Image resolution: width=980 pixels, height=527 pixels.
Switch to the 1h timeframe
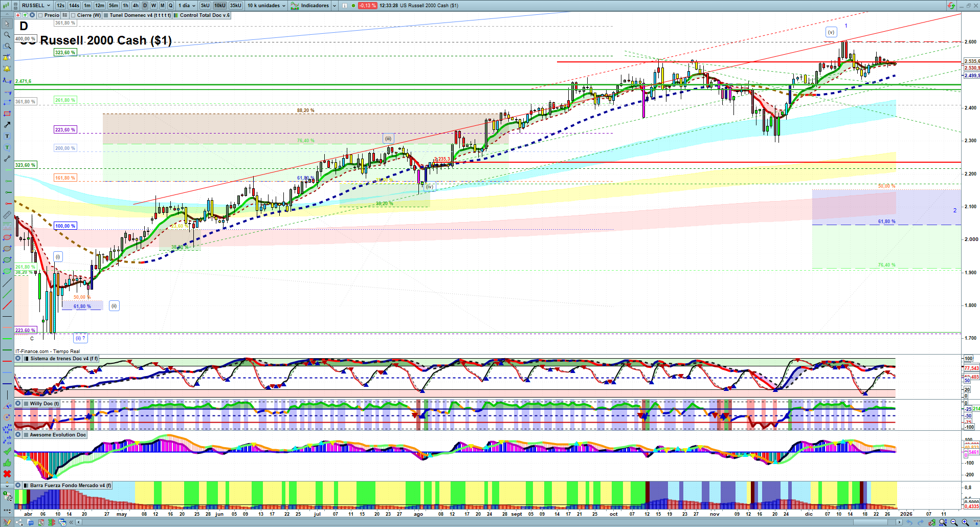(126, 6)
